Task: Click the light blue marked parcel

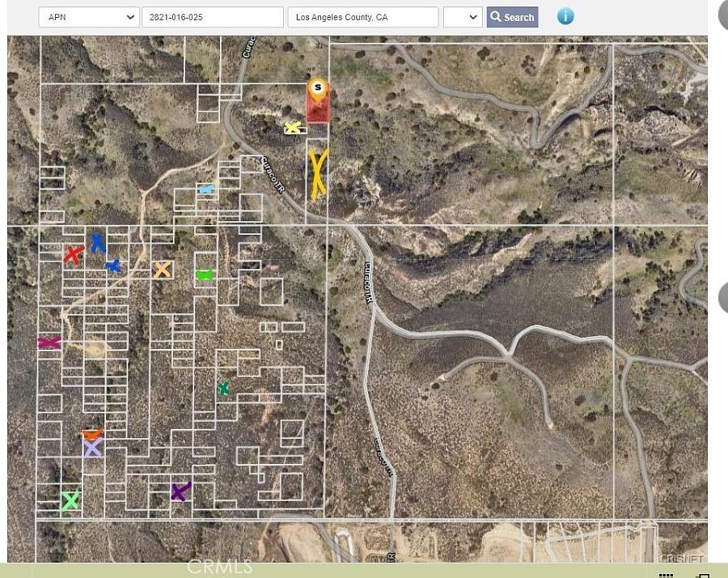Action: point(206,189)
